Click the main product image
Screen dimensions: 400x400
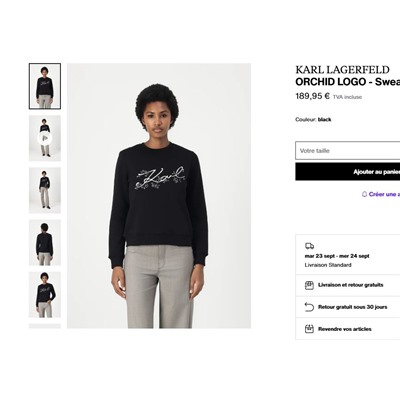pos(159,196)
